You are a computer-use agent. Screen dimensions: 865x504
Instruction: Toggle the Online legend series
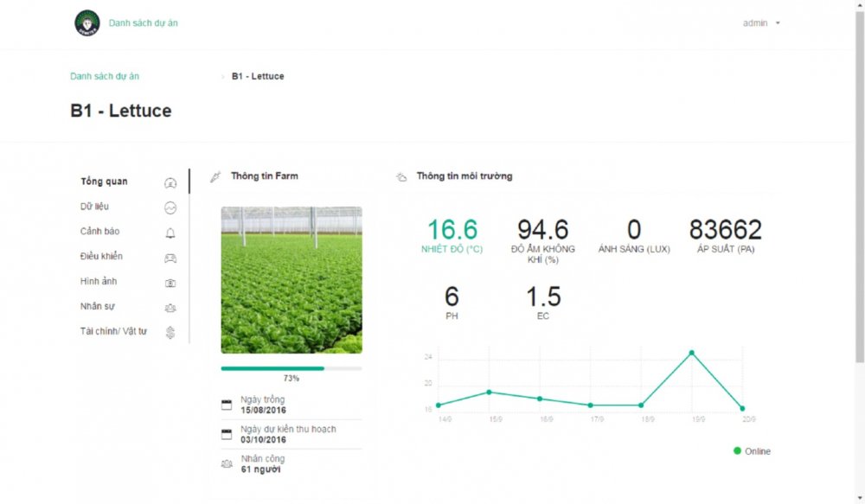tap(752, 451)
